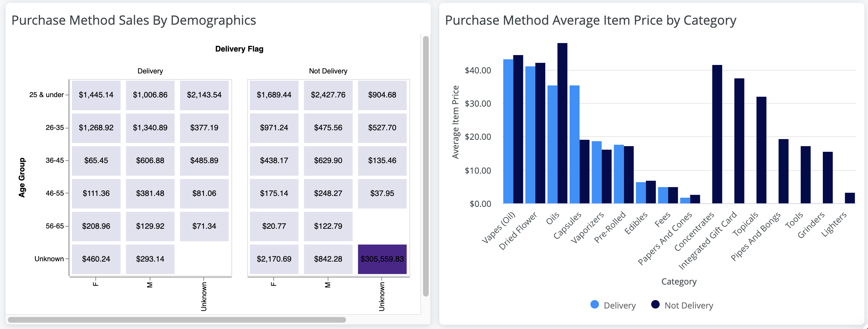Select the purple $305,559.83 heatmap cell

(382, 259)
